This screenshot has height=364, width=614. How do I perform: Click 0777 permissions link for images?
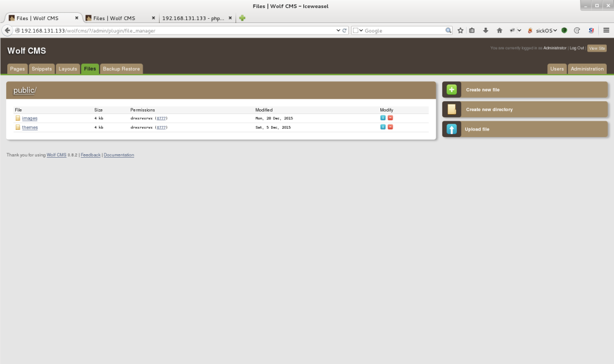coord(161,118)
